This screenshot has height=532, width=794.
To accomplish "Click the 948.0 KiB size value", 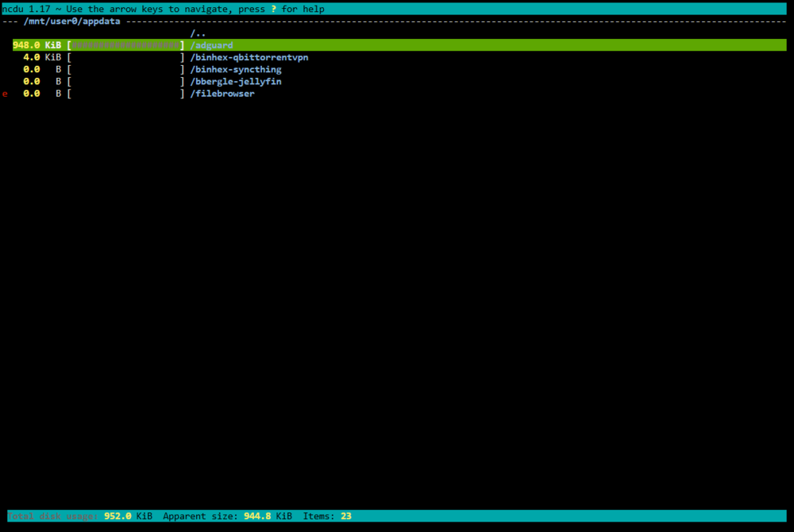I will point(37,45).
